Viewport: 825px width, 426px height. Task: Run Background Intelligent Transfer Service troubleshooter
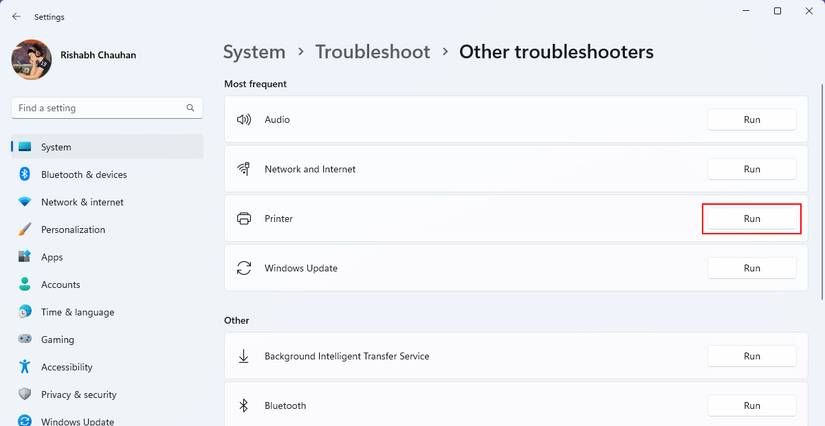(751, 356)
